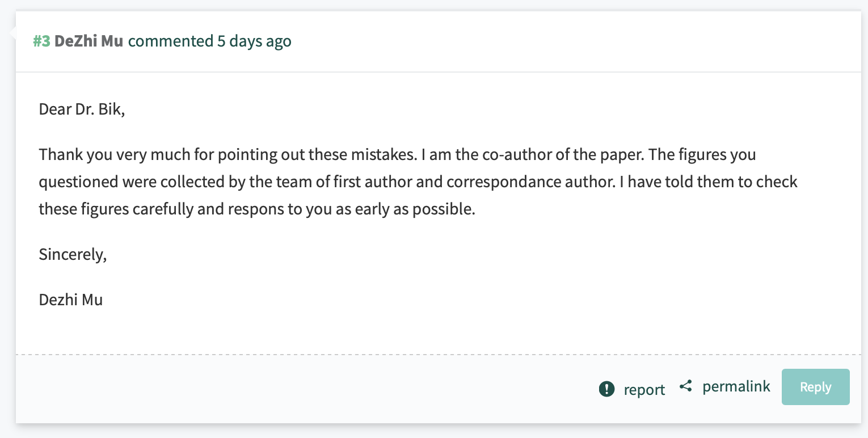The image size is (868, 438).
Task: Click the phrase "Thank you very much"
Action: click(x=100, y=154)
